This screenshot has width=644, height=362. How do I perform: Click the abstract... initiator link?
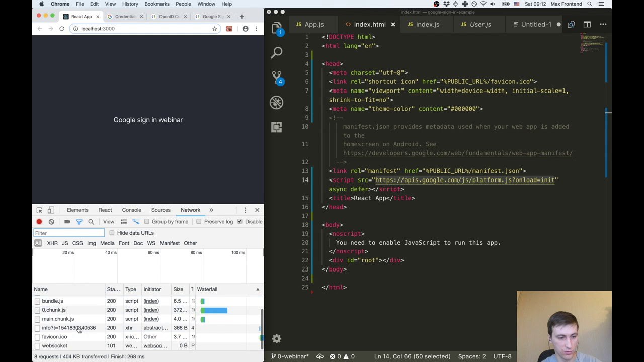coord(155,328)
